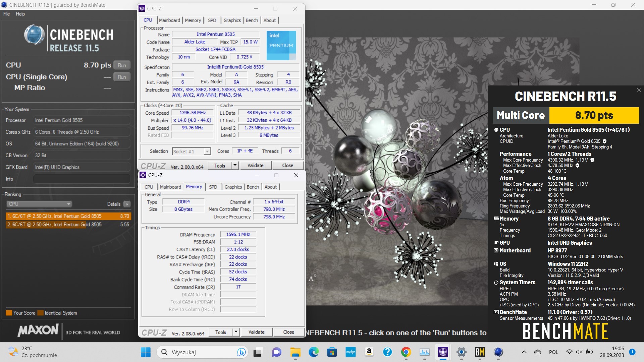Open Microsoft Store from taskbar
Viewport: 644px width, 362px height.
pyautogui.click(x=332, y=352)
